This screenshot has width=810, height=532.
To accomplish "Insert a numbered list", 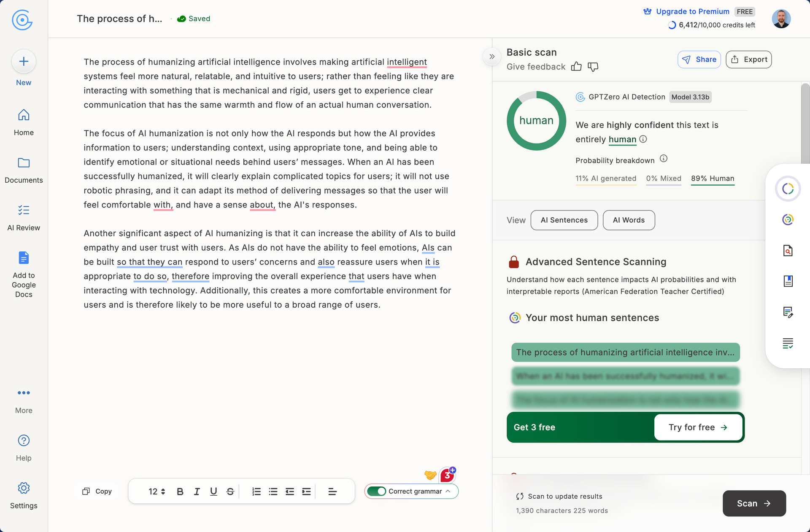I will [256, 491].
